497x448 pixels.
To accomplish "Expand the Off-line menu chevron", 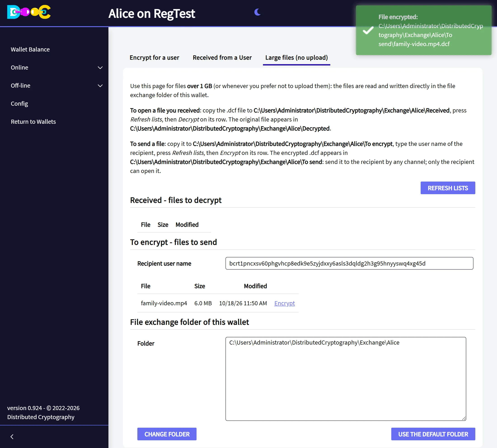I will coord(100,86).
